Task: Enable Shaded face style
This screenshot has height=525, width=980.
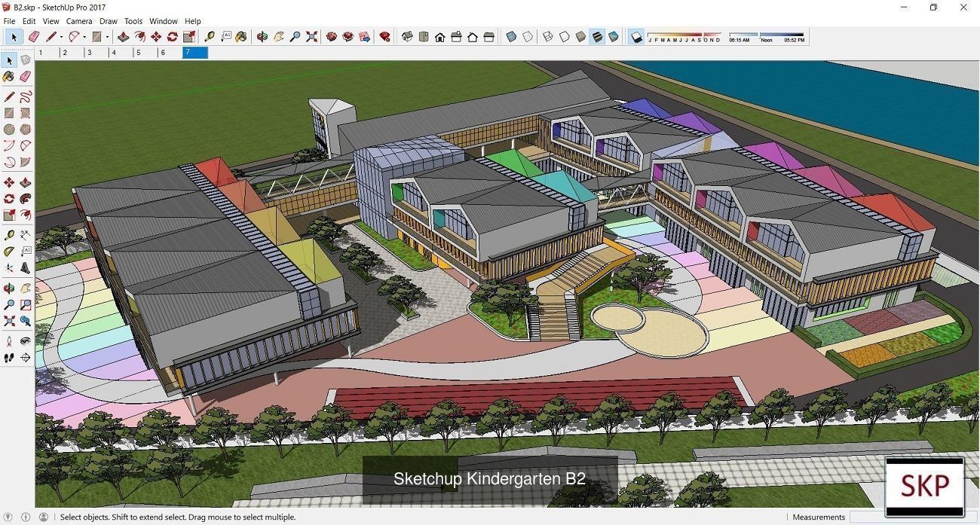Action: point(580,36)
